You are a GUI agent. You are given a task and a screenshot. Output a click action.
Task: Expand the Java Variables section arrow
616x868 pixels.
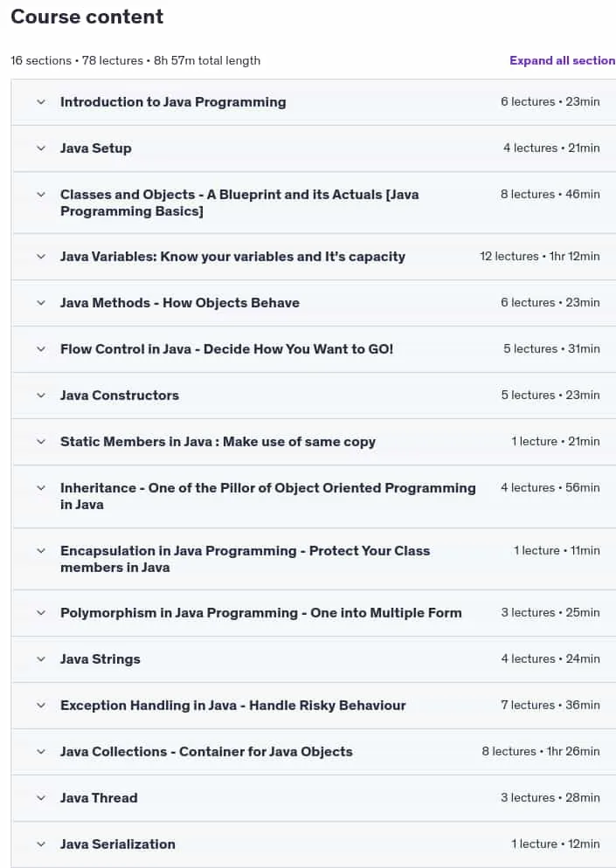click(x=41, y=257)
